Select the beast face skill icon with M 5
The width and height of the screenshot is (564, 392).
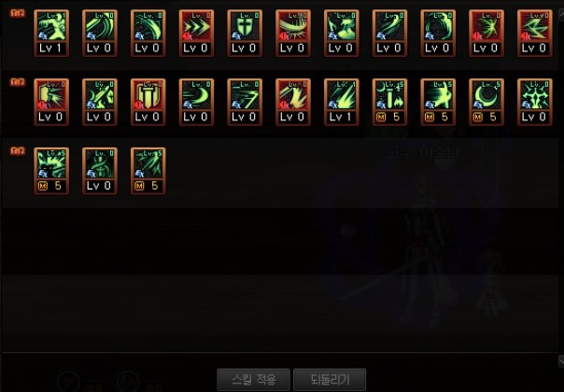coord(51,171)
